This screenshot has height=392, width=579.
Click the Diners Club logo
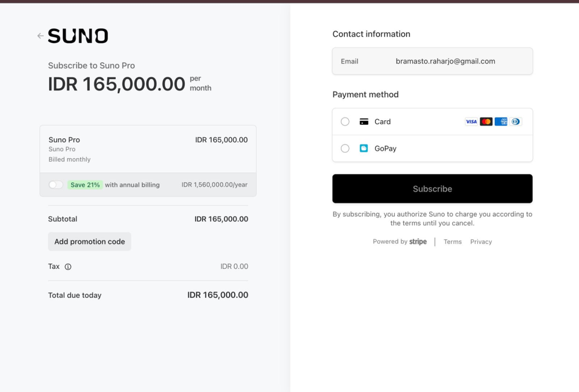tap(516, 121)
